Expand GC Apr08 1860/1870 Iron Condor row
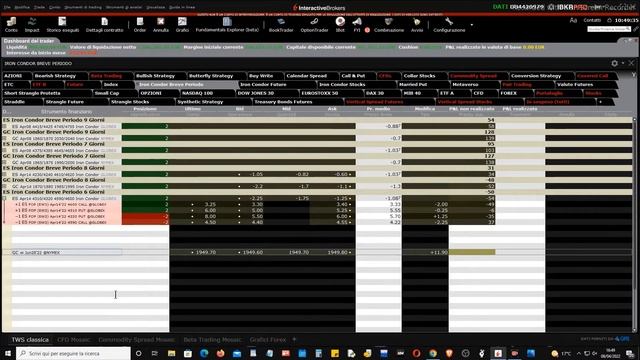Image resolution: width=640 pixels, height=360 pixels. point(5,138)
